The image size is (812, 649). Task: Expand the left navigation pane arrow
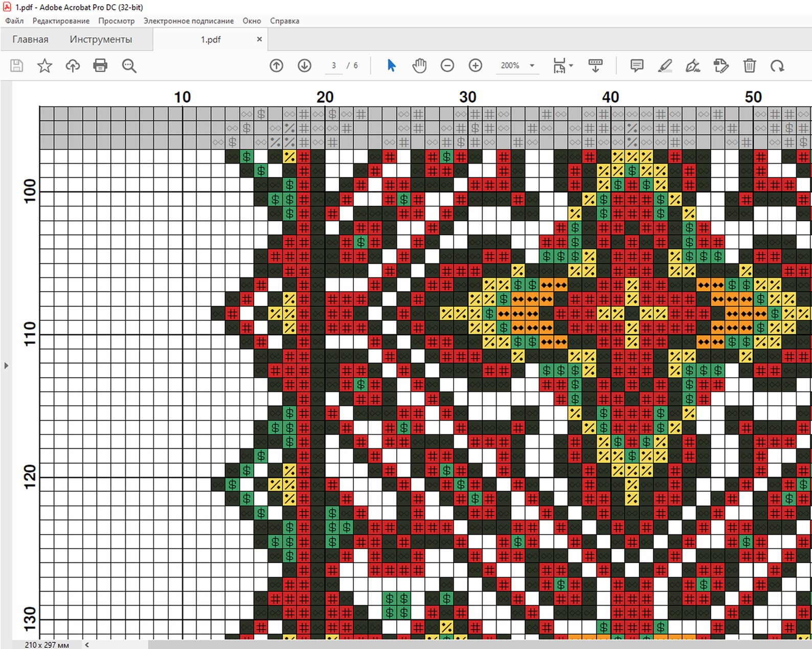(x=6, y=365)
